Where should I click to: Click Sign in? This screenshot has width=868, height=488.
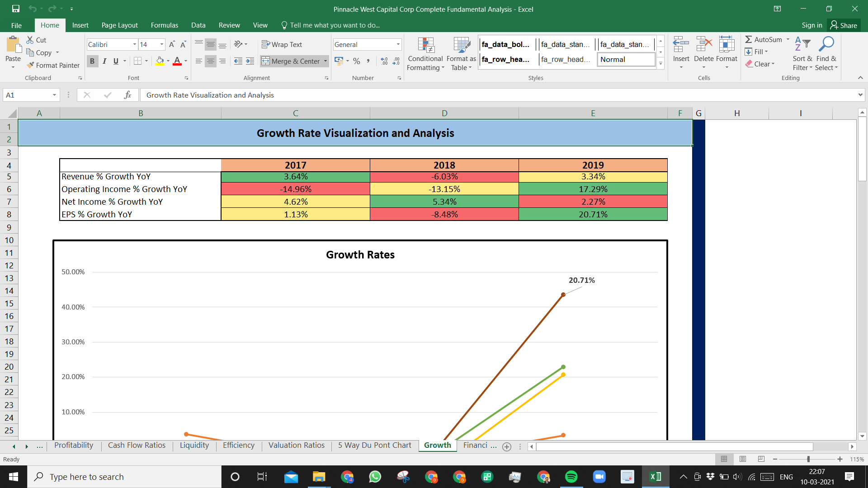click(x=811, y=25)
